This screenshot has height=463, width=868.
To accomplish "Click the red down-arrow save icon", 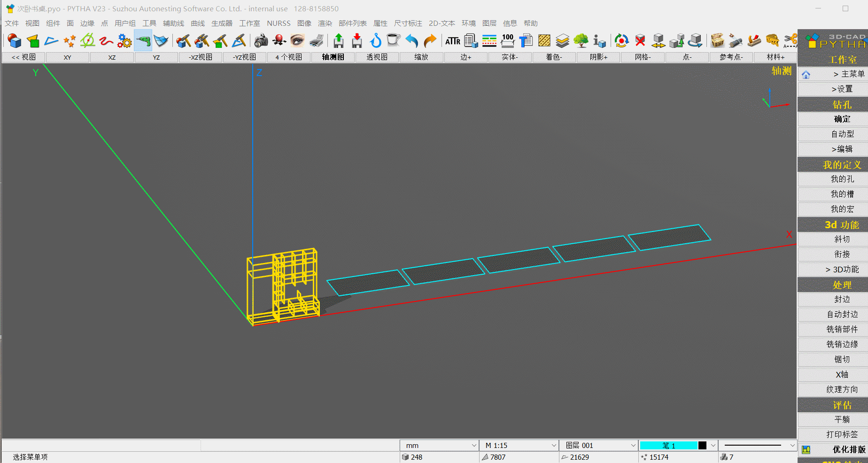I will click(357, 41).
